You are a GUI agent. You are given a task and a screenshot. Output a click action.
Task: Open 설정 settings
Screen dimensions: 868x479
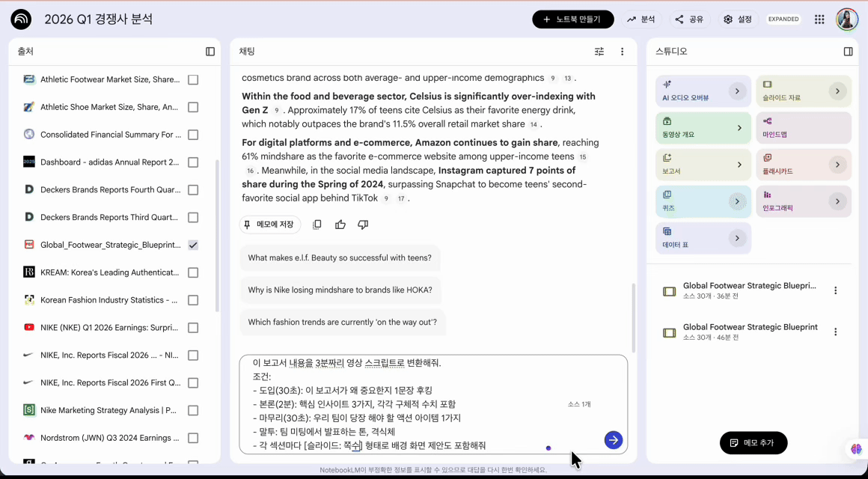coord(739,19)
